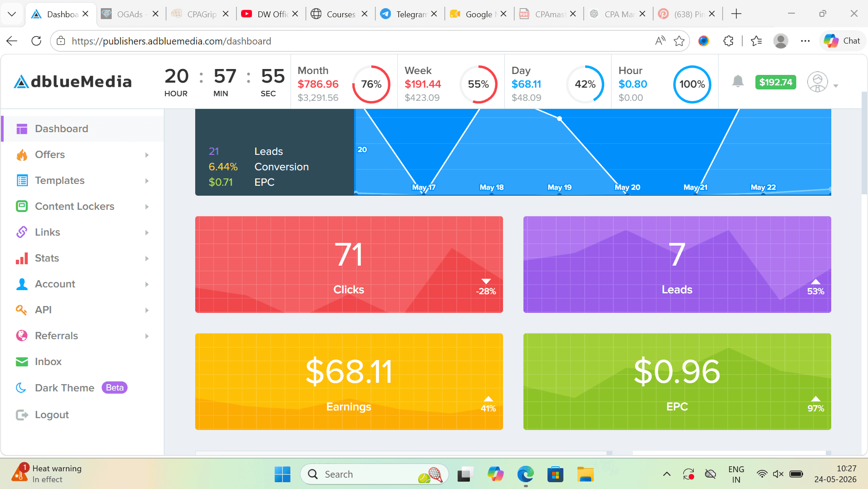Screen dimensions: 868x489
Task: Click the Logout link
Action: click(52, 415)
